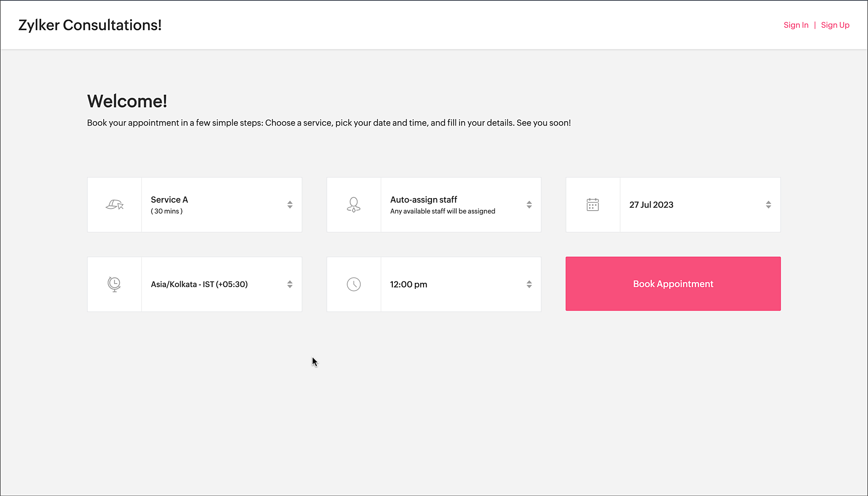Click the 27 Jul 2023 date field
This screenshot has width=868, height=496.
(651, 205)
